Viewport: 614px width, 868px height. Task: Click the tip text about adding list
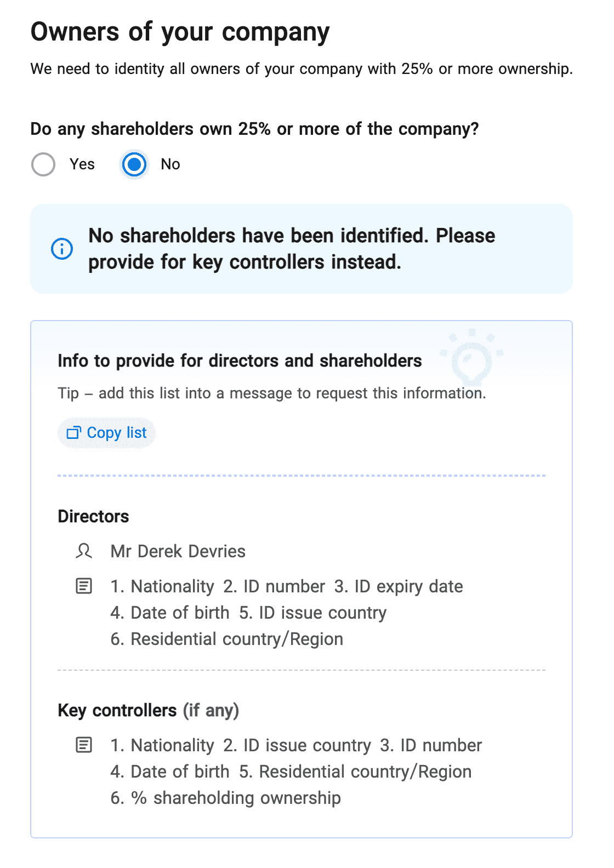point(271,393)
